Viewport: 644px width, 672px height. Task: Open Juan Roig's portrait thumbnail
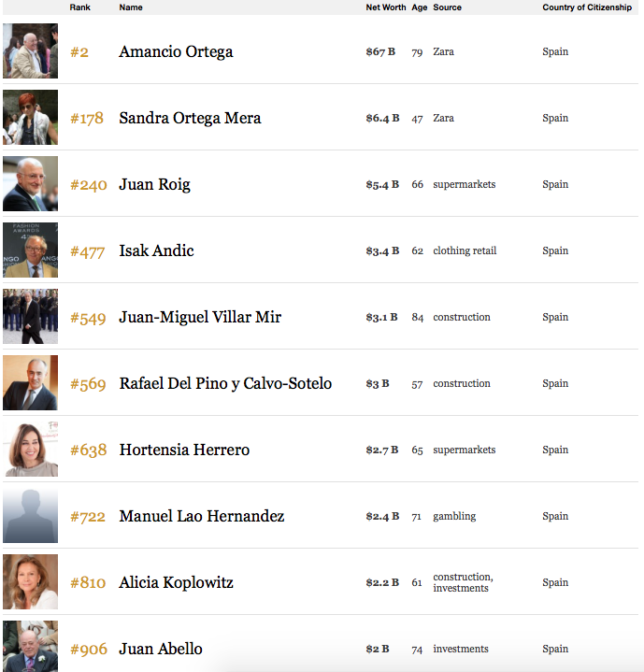click(30, 184)
